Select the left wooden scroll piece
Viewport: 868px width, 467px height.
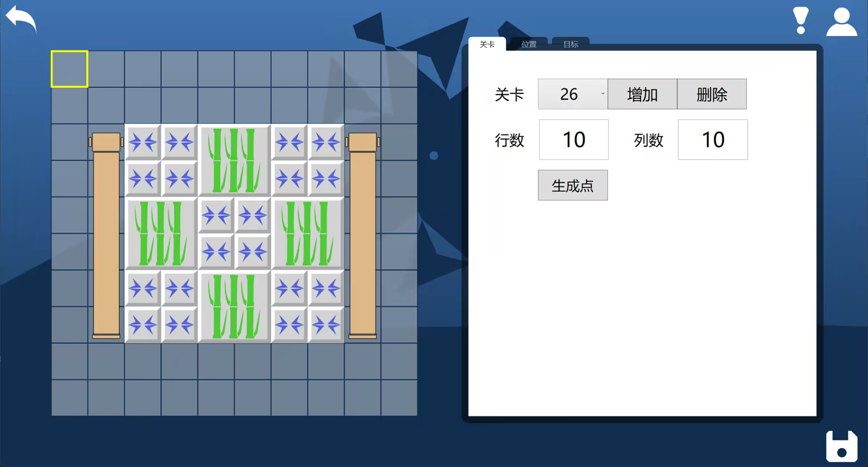pyautogui.click(x=106, y=235)
